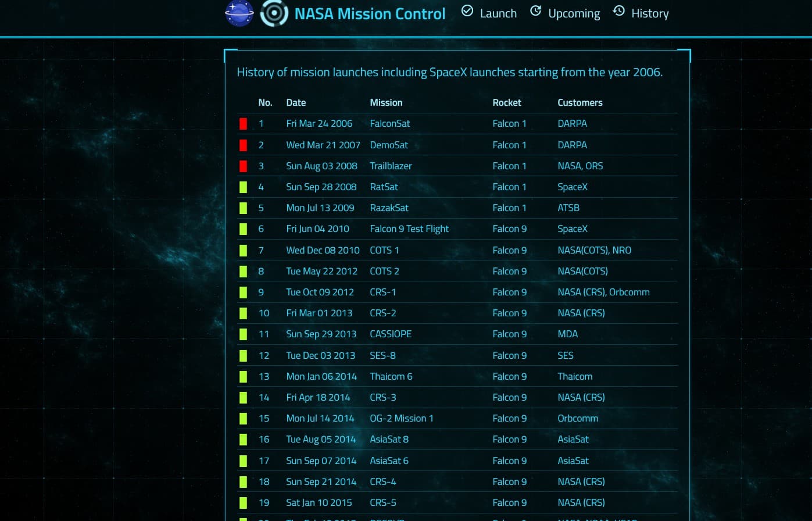This screenshot has height=521, width=812.
Task: Switch to the History page
Action: click(x=650, y=13)
